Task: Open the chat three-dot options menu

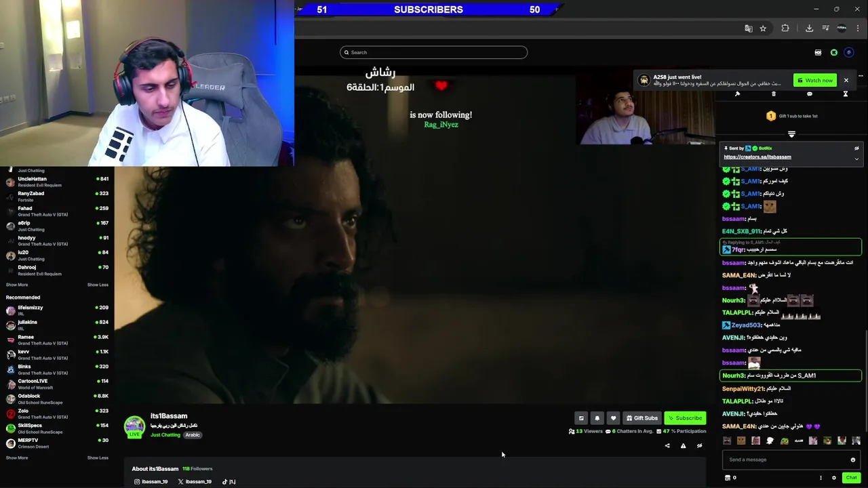Action: pos(821,478)
